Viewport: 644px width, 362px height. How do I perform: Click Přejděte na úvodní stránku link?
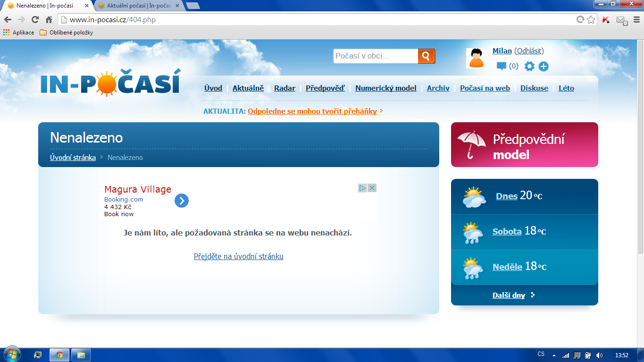239,256
